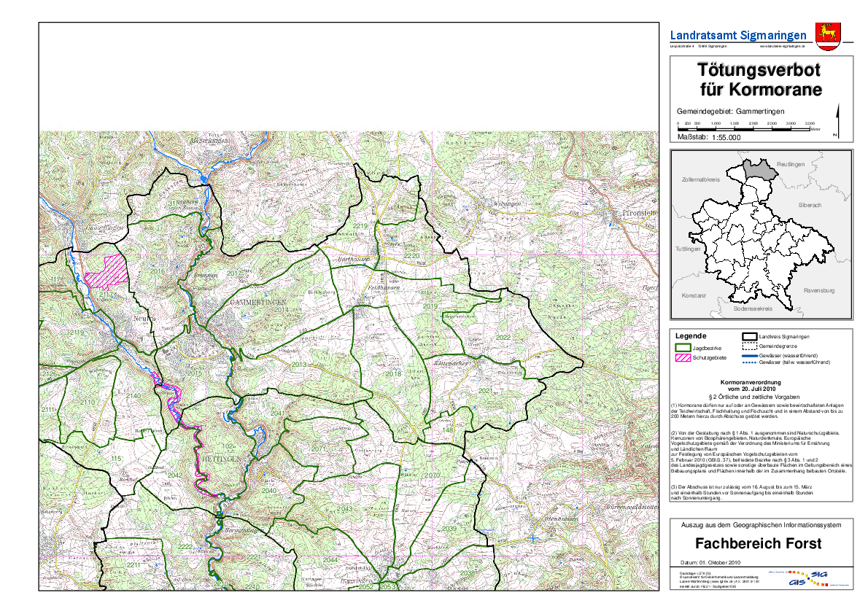The height and width of the screenshot is (614, 868).
Task: Click 'Kormoranverordnung vom 20. Juli 2010' heading
Action: 750,385
